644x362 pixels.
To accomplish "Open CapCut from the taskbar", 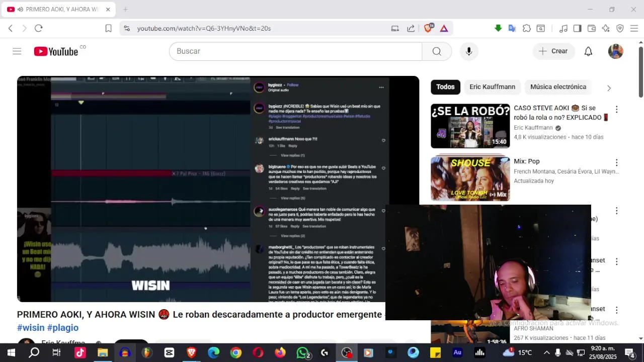I will point(169,353).
